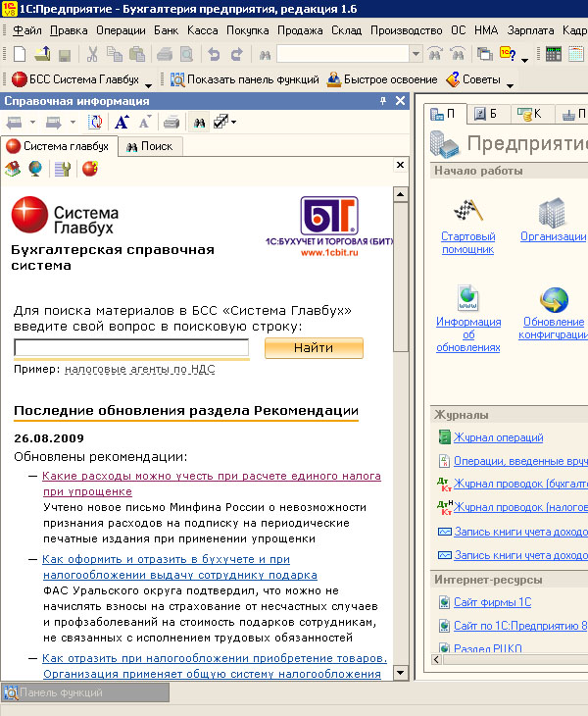
Task: Click the Панель функций taskbar window button
Action: [85, 692]
